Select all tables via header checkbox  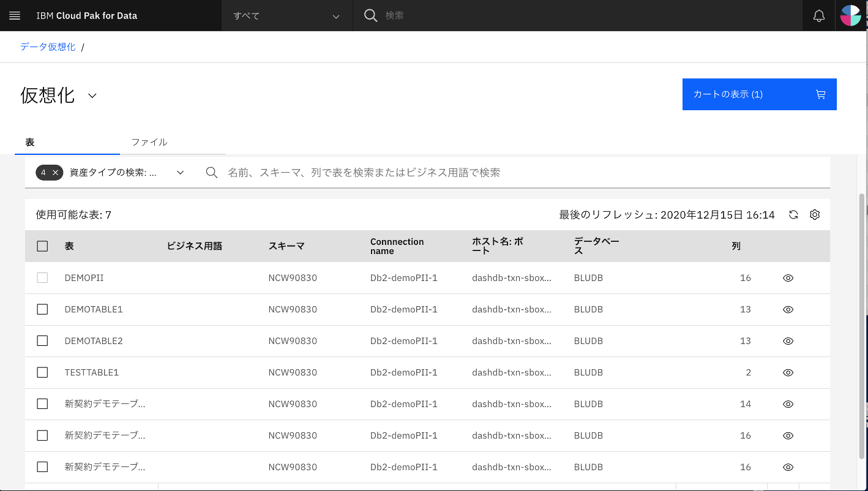(x=42, y=245)
